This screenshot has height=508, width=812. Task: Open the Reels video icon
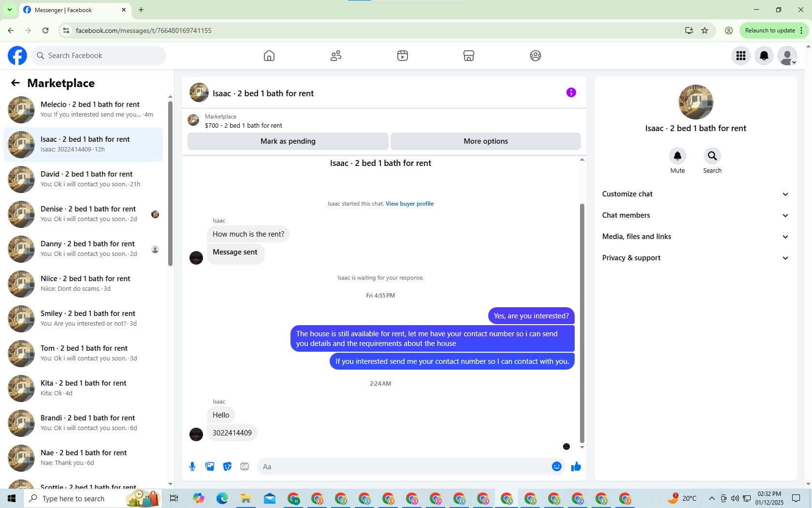pyautogui.click(x=403, y=56)
